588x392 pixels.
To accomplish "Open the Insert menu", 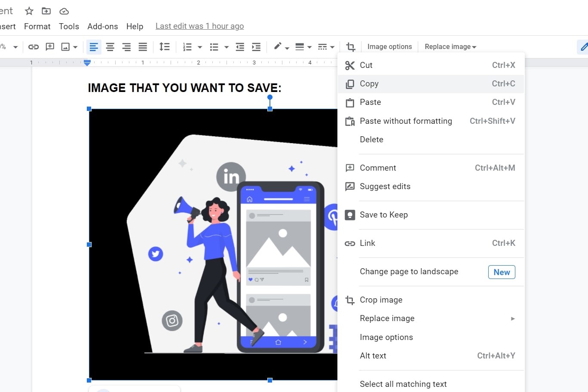I will (8, 26).
